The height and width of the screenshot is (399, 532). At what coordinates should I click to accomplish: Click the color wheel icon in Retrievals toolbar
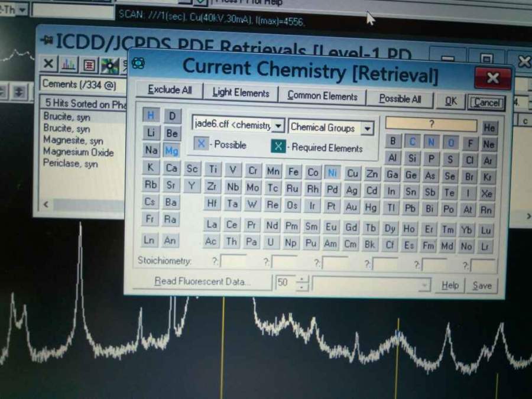click(110, 66)
